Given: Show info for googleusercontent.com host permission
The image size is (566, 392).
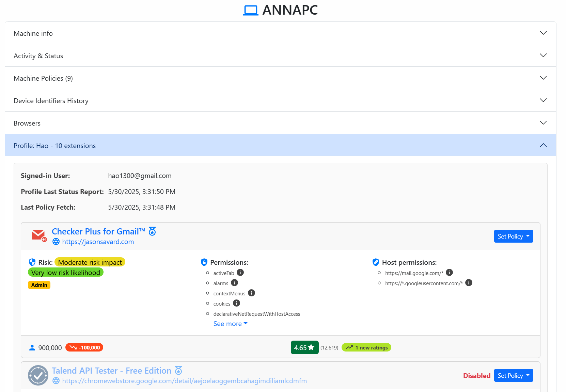Looking at the screenshot, I should pos(469,283).
